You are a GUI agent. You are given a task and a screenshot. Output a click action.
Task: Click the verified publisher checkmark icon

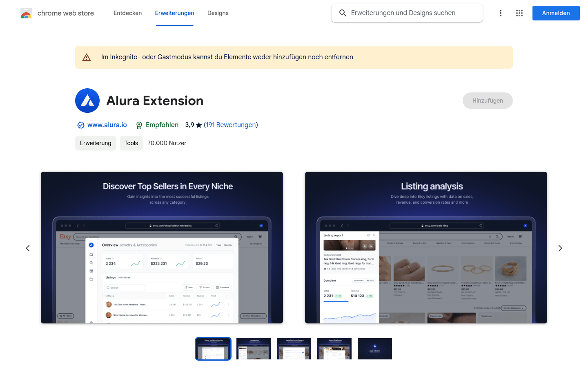[x=80, y=125]
